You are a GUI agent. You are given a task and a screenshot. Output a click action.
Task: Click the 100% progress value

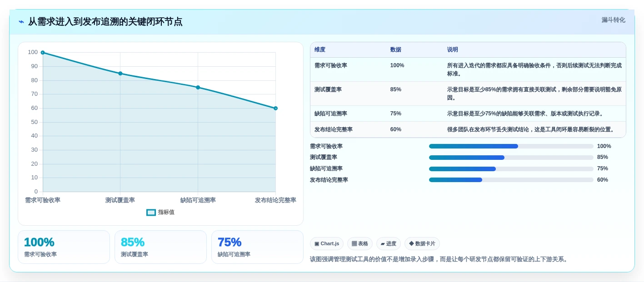604,147
